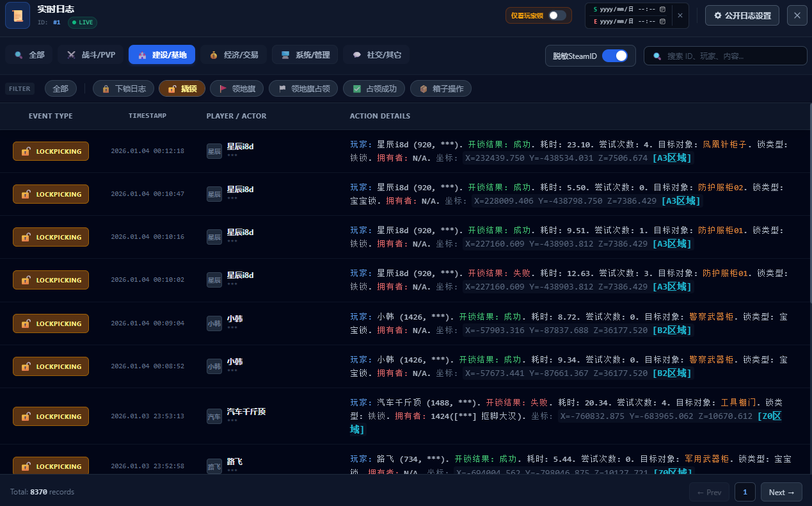Click the magnifier icon in the search box
Screen dimensions: 812x506
click(657, 56)
